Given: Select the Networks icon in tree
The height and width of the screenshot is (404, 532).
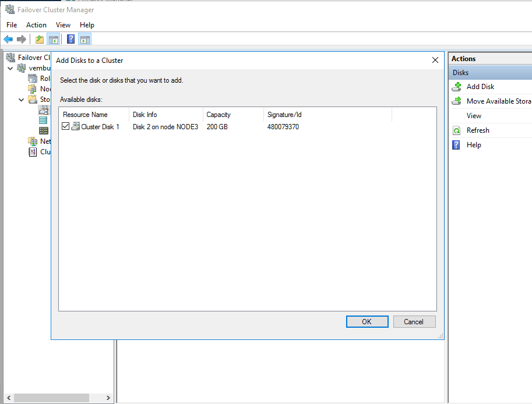Looking at the screenshot, I should click(33, 141).
